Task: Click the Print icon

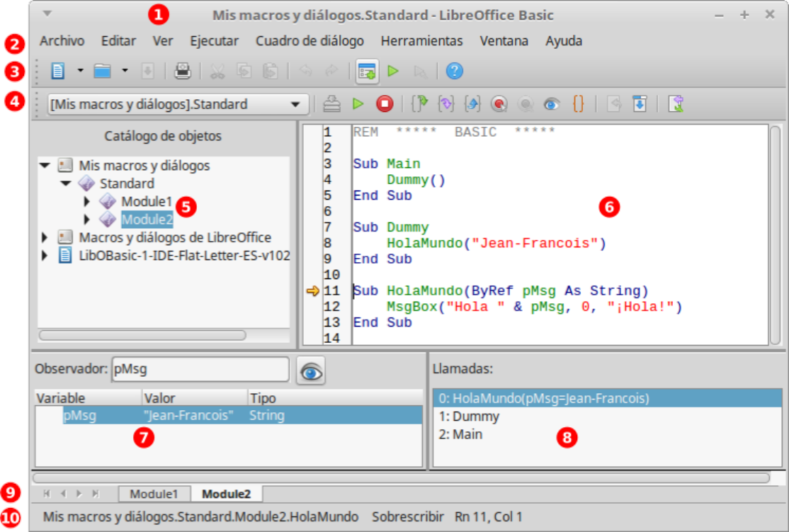Action: (182, 71)
